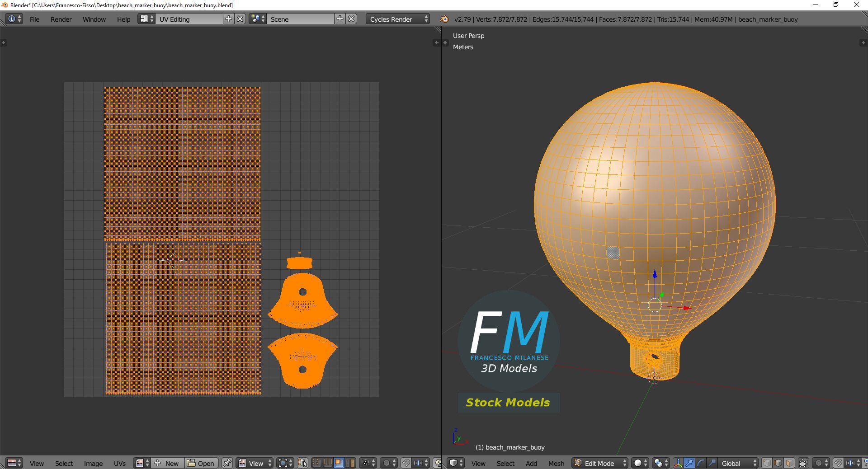Screen dimensions: 868x469
Task: Select edge select mode in 3D view
Action: [x=778, y=463]
